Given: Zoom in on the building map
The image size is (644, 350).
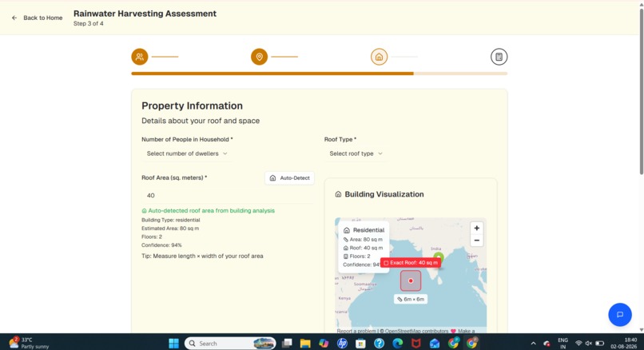Looking at the screenshot, I should coord(476,228).
